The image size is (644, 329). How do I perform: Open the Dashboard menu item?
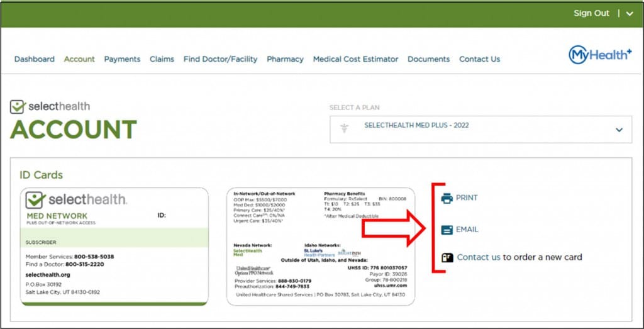[x=35, y=59]
